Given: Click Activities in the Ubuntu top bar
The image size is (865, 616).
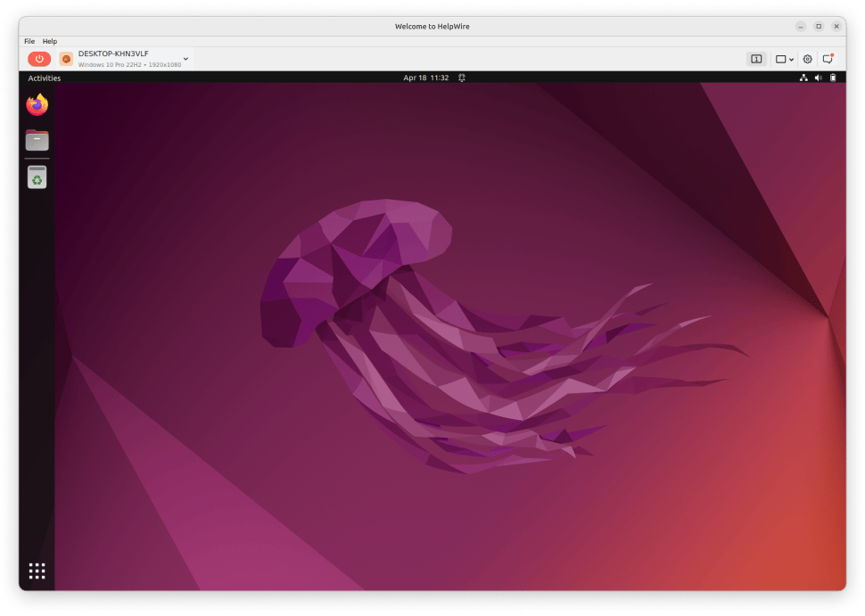Looking at the screenshot, I should pyautogui.click(x=44, y=78).
